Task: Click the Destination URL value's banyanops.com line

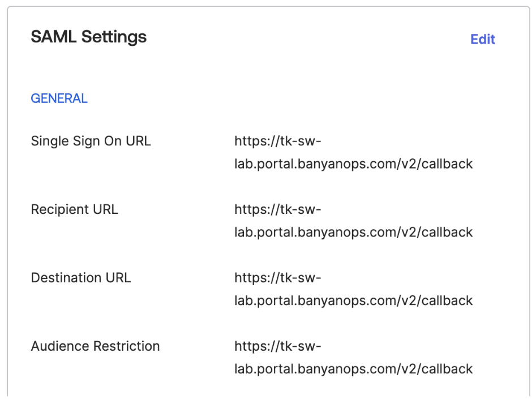Action: 353,300
